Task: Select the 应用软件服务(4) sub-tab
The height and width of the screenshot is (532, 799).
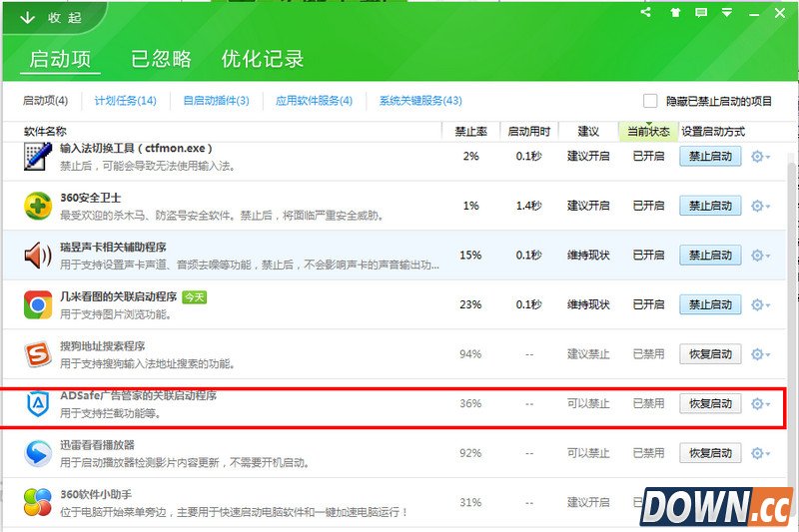Action: pyautogui.click(x=314, y=100)
